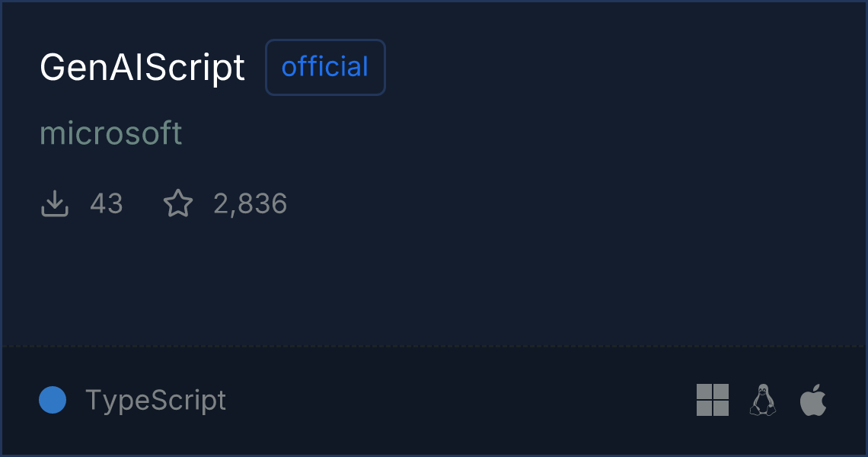The image size is (868, 457).
Task: Click the empty area of the GenAIScript card
Action: [533, 228]
